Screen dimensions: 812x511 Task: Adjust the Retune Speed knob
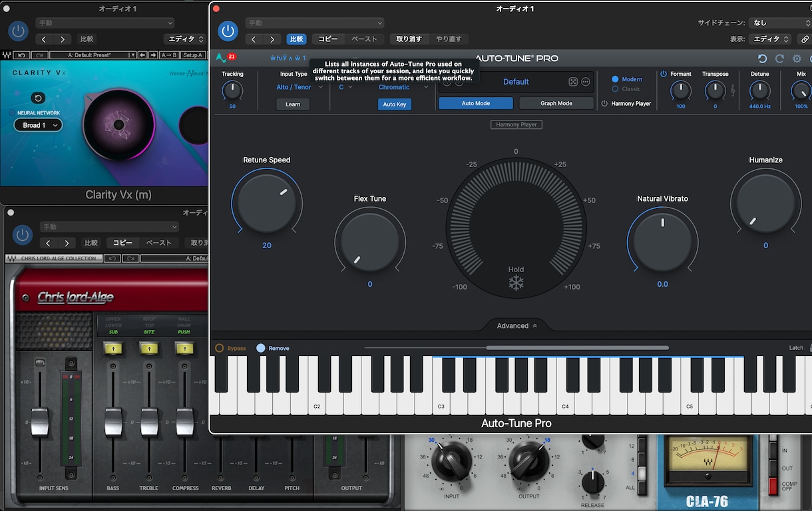pos(267,203)
